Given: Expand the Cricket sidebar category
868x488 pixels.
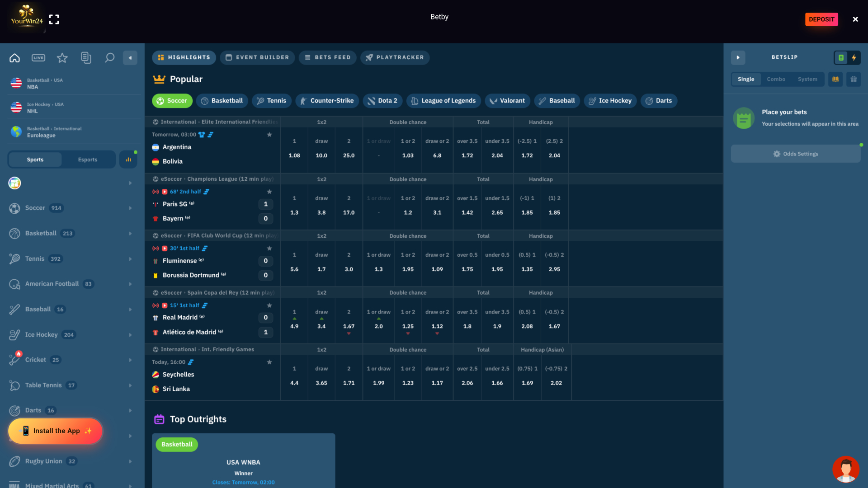Looking at the screenshot, I should [x=72, y=360].
